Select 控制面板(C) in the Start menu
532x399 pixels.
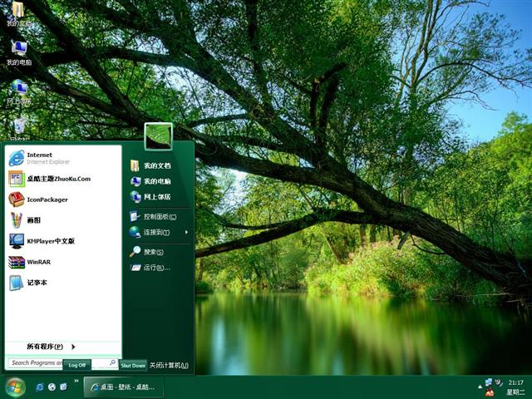click(x=159, y=216)
